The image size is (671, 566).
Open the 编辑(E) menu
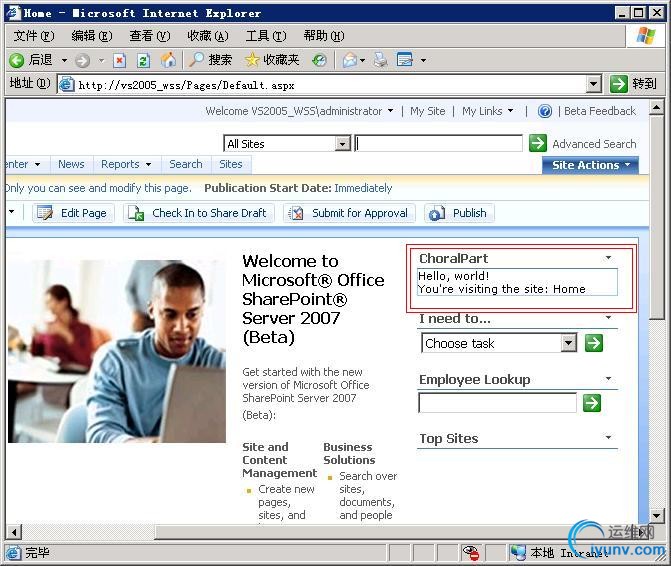[x=92, y=36]
